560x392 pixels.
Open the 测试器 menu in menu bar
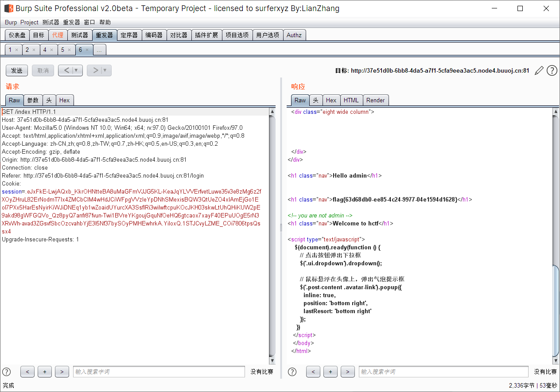[51, 22]
